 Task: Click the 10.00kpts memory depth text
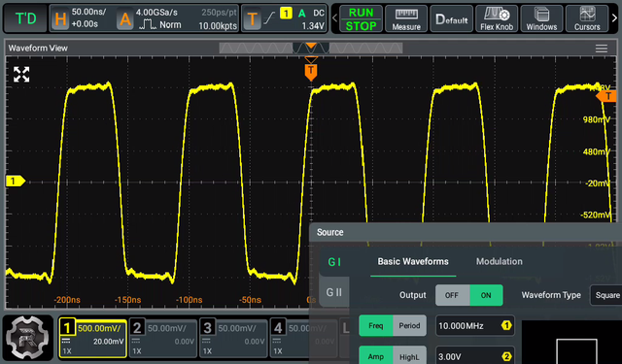[x=218, y=26]
